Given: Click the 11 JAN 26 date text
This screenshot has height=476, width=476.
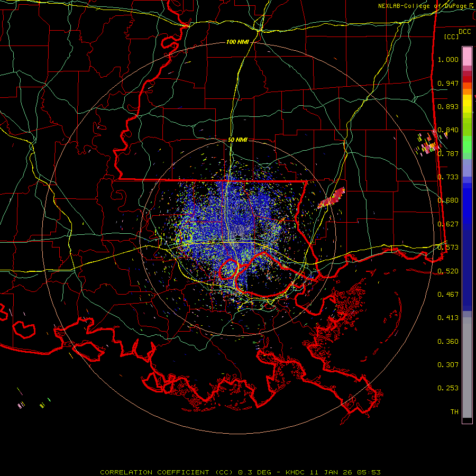Looking at the screenshot, I should pos(331,472).
